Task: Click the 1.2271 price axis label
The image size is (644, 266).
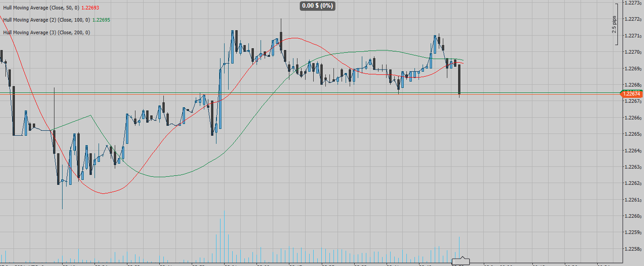Action: pos(633,36)
